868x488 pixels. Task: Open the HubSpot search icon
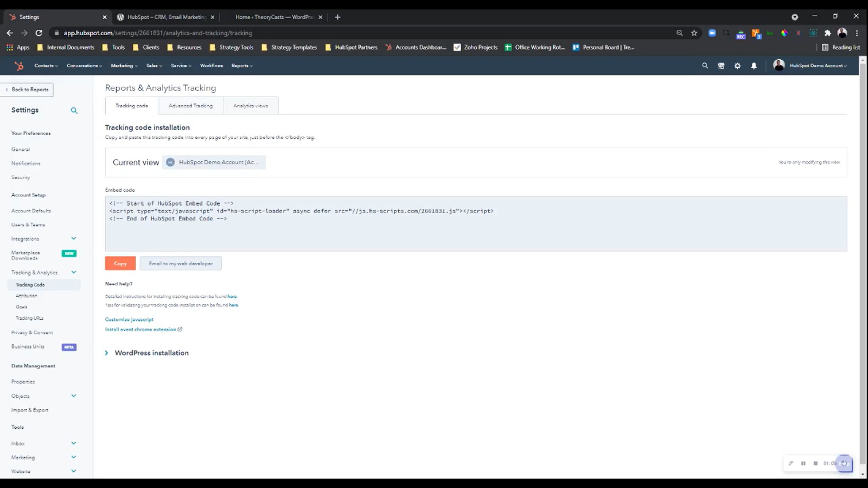[705, 66]
